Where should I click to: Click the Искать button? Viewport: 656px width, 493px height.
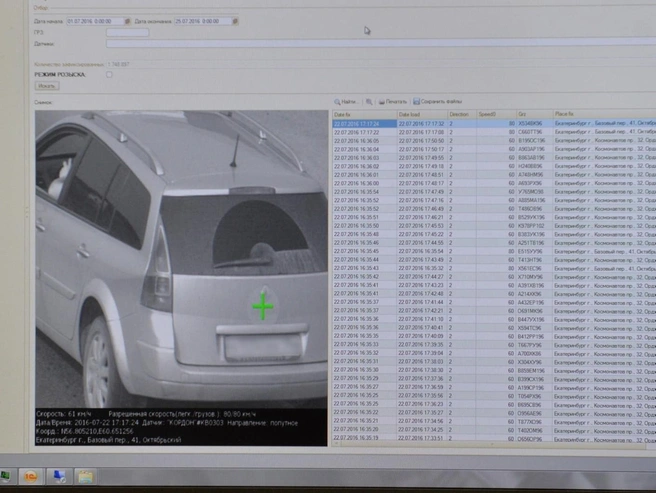coord(46,86)
